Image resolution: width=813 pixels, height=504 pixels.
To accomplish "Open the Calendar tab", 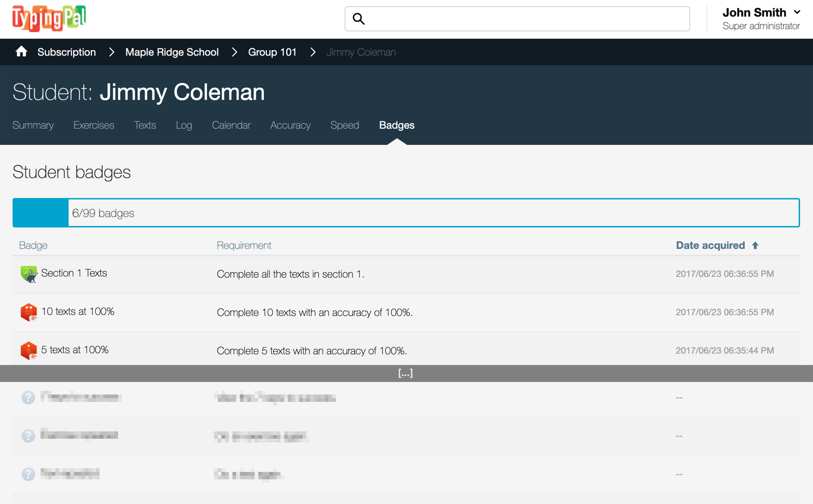I will point(231,125).
